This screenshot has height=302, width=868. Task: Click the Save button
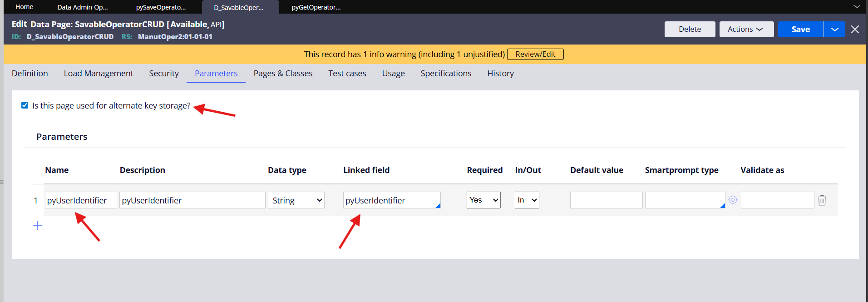tap(800, 30)
